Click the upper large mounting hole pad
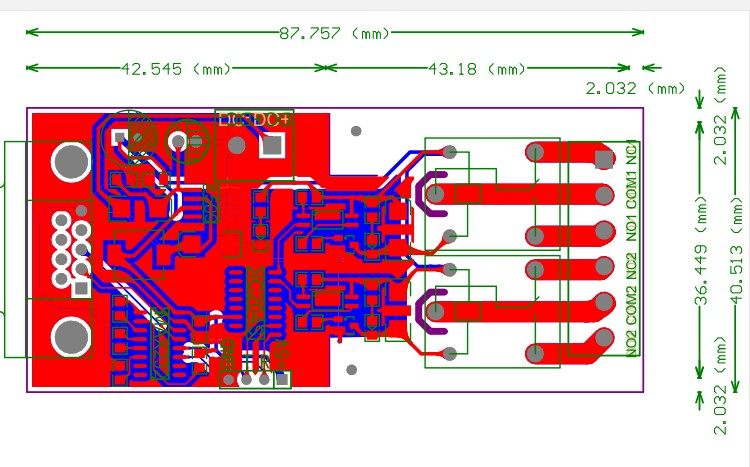The height and width of the screenshot is (467, 750). (71, 162)
